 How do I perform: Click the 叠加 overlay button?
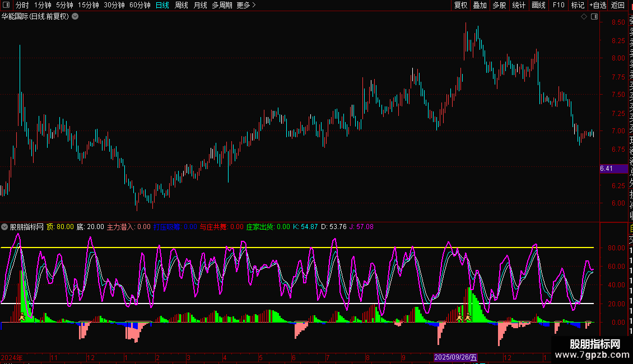pyautogui.click(x=480, y=5)
